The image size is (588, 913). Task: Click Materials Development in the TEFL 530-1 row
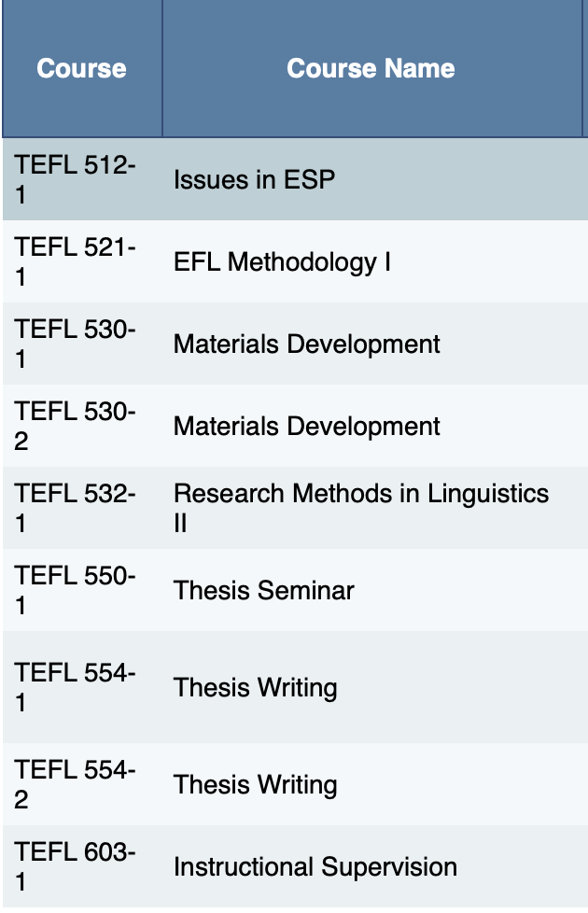(x=306, y=344)
